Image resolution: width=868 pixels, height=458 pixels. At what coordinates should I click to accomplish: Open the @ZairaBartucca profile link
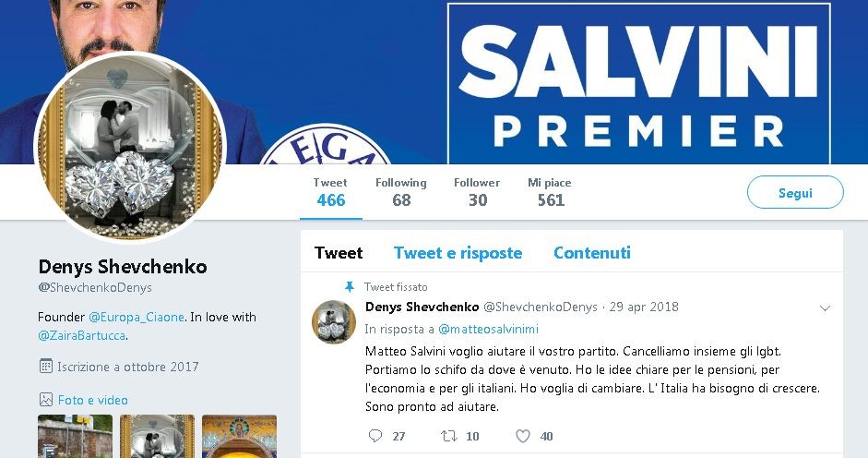(81, 335)
